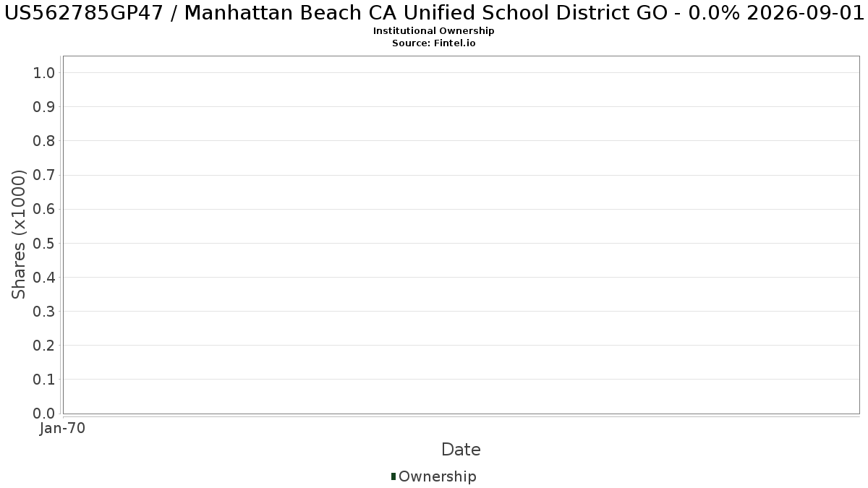Image resolution: width=868 pixels, height=488 pixels.
Task: Select the 0.8 y-axis tick label
Action: pyautogui.click(x=44, y=141)
